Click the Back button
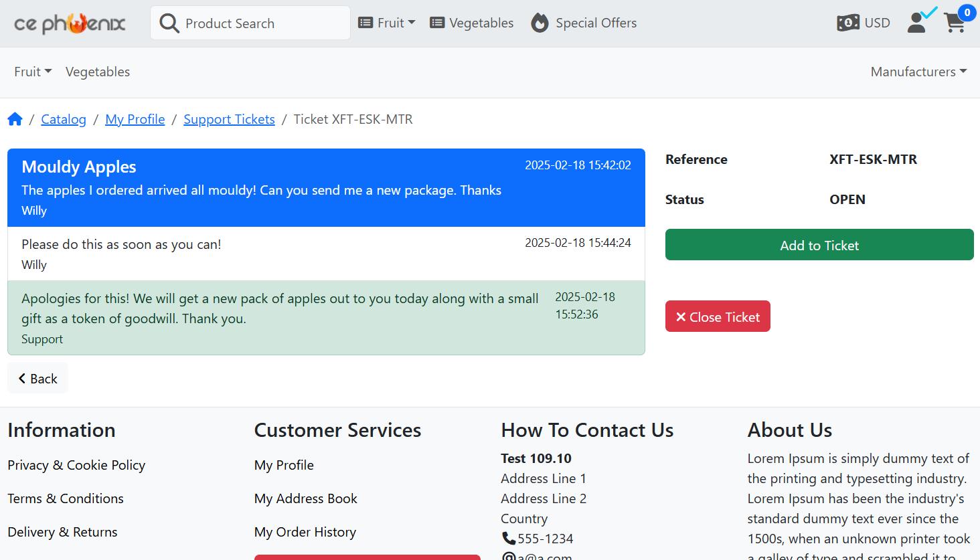 click(37, 378)
